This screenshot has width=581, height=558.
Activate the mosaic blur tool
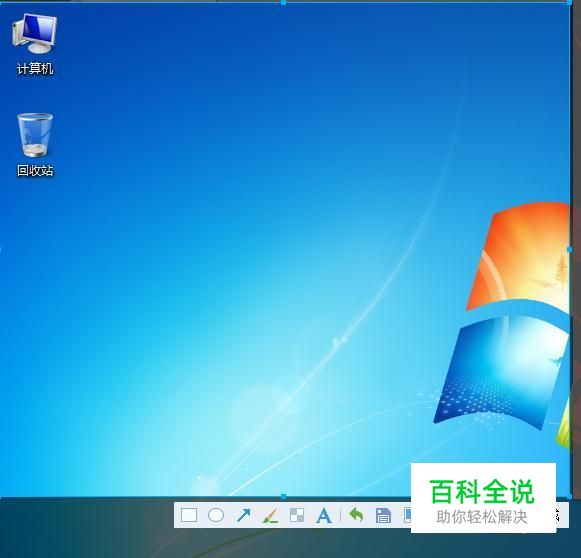coord(297,515)
